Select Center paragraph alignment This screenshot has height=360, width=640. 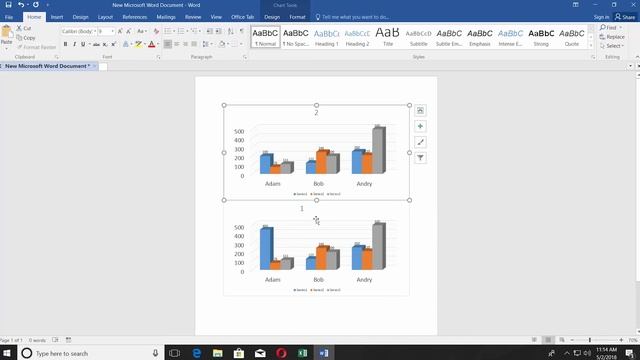pyautogui.click(x=177, y=44)
